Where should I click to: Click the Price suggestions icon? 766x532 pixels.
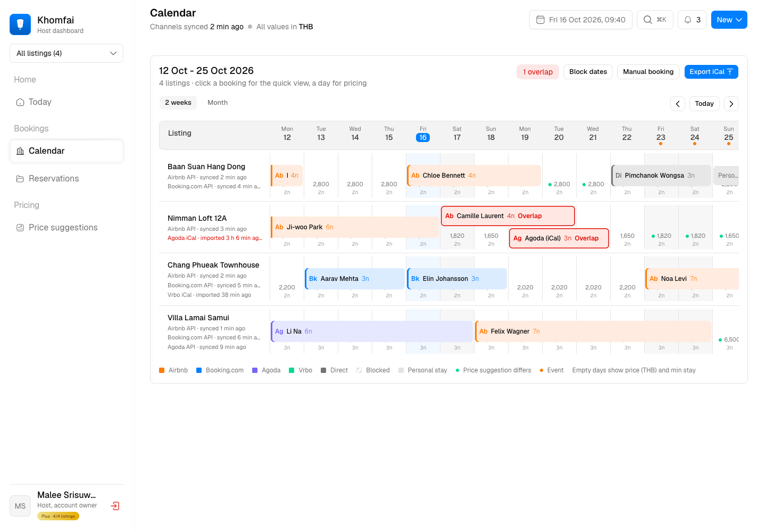tap(20, 228)
